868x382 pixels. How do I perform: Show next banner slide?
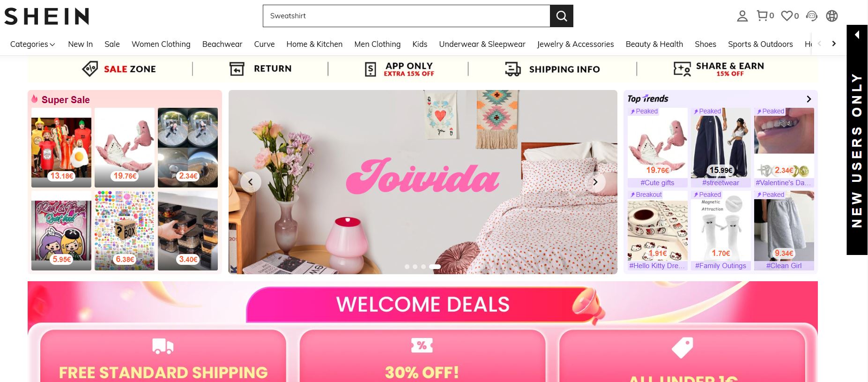[595, 182]
